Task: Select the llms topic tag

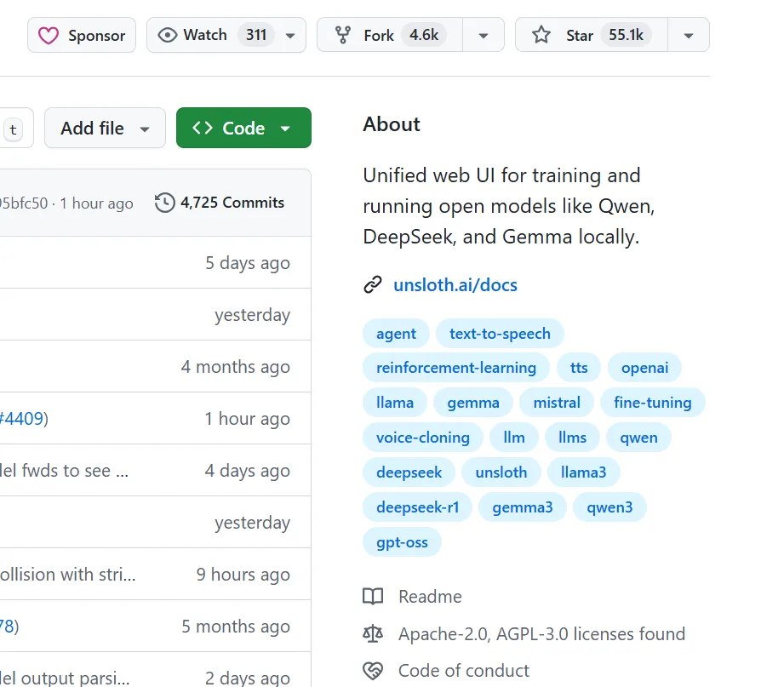Action: 572,438
